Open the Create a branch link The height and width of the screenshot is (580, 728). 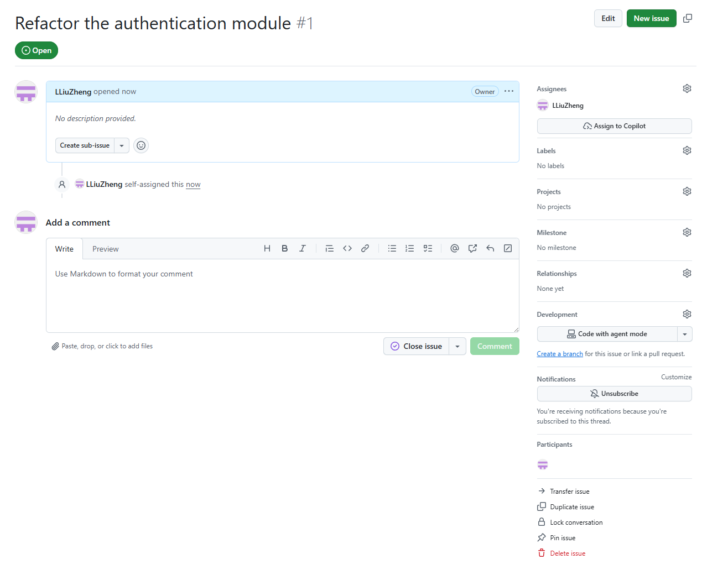click(559, 353)
